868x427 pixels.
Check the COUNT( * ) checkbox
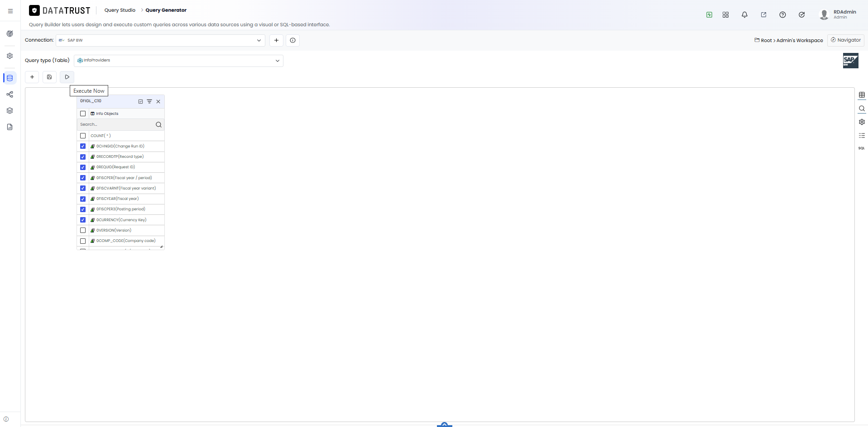(x=83, y=136)
